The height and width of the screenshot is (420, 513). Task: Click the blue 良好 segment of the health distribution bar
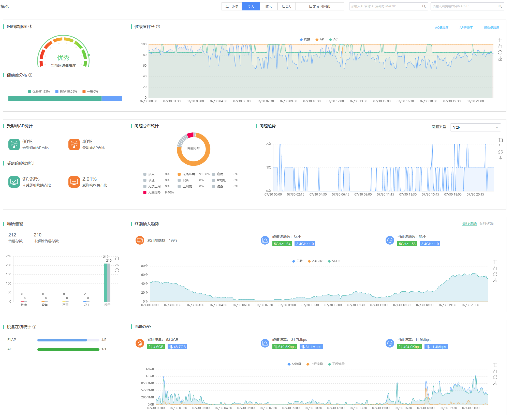112,99
